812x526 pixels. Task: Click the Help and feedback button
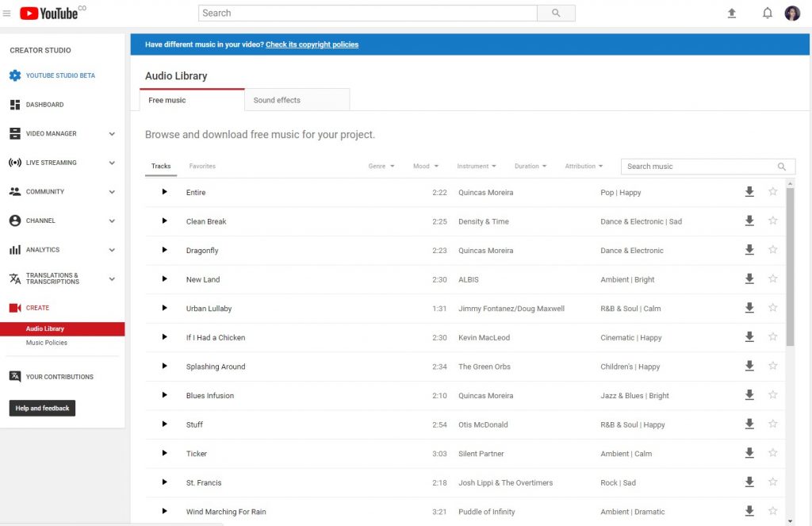[43, 409]
